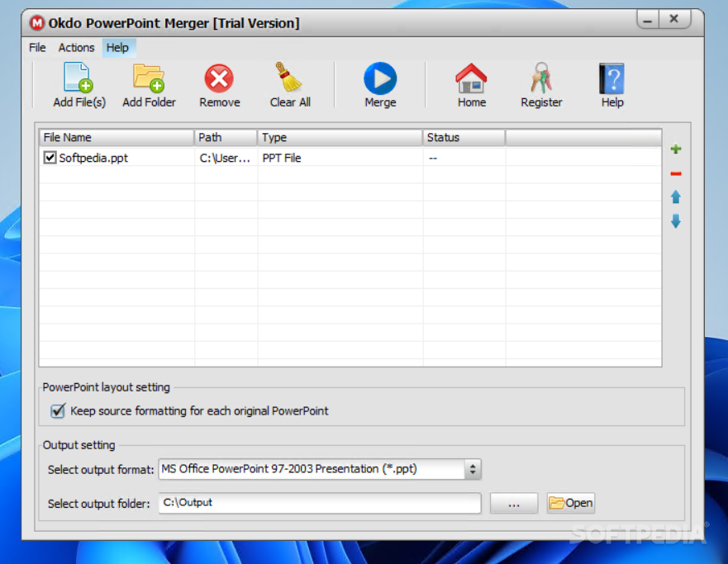728x564 pixels.
Task: Uncheck the Softpedia.ppt file checkbox
Action: click(50, 158)
